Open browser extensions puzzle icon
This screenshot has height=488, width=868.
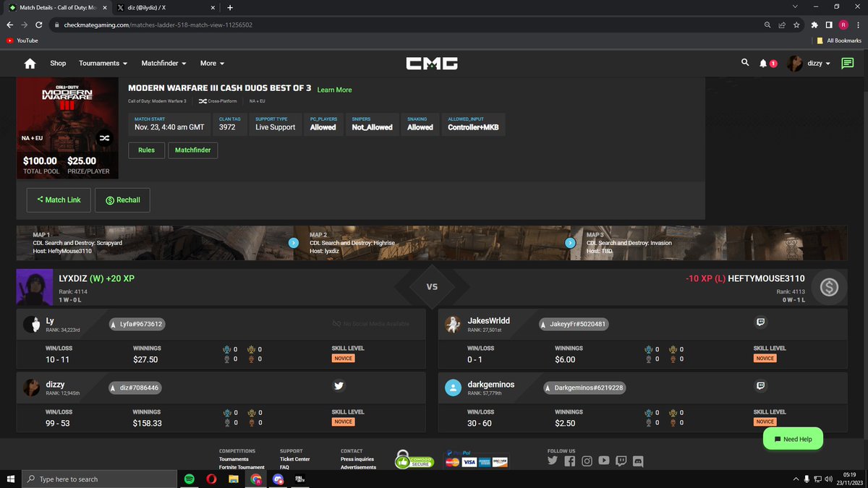pyautogui.click(x=814, y=25)
